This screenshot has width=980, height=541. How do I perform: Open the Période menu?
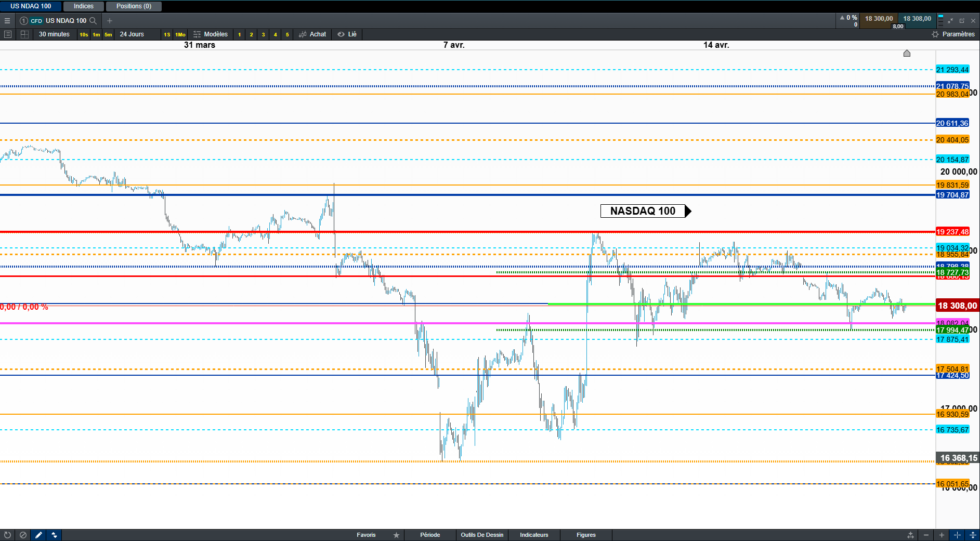(430, 535)
